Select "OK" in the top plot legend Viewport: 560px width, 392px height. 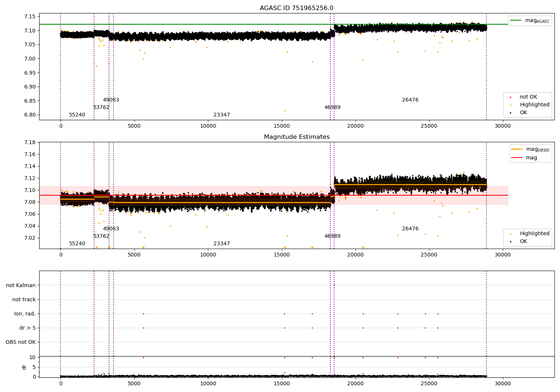pos(519,113)
